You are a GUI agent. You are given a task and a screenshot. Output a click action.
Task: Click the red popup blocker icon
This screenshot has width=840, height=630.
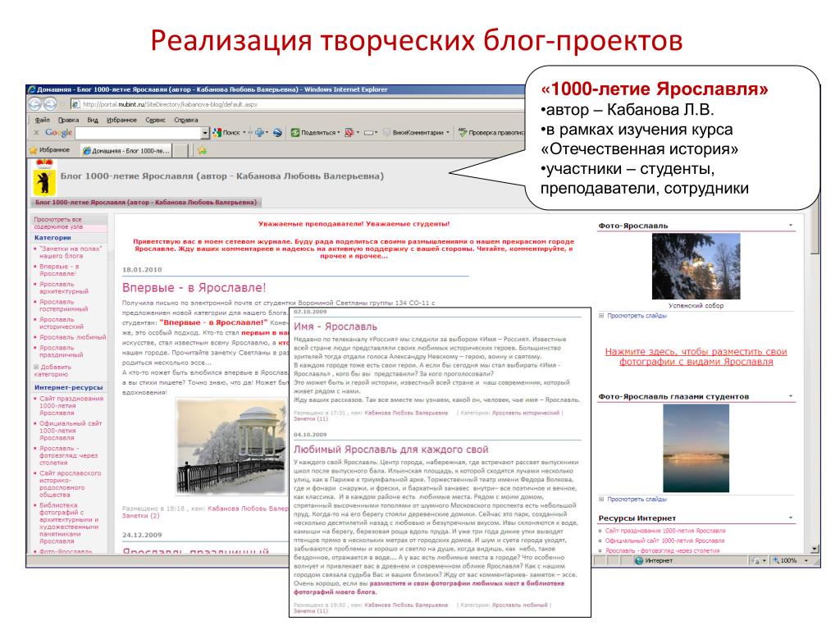coord(349,132)
